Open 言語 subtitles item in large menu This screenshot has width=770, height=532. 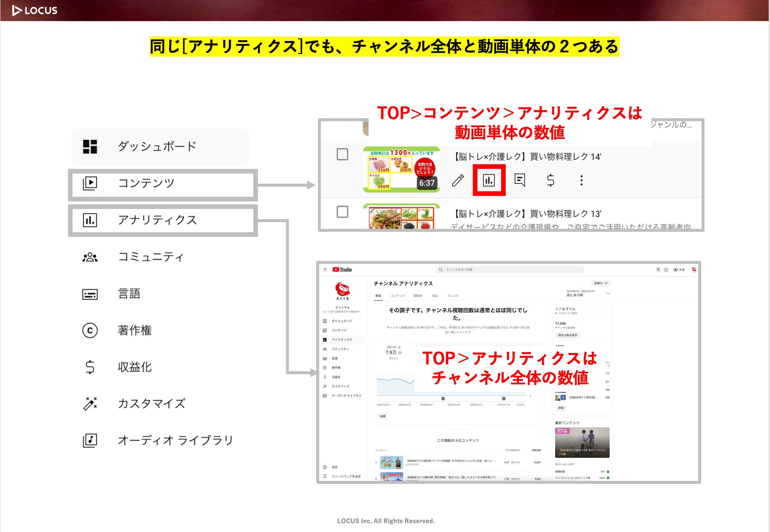(111, 294)
